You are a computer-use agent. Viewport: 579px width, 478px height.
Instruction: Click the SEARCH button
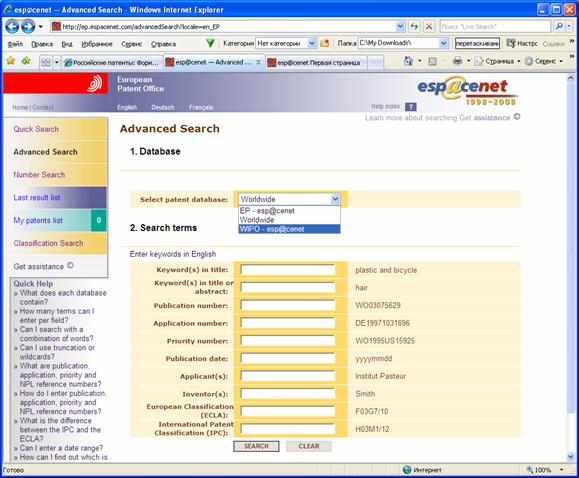[256, 446]
